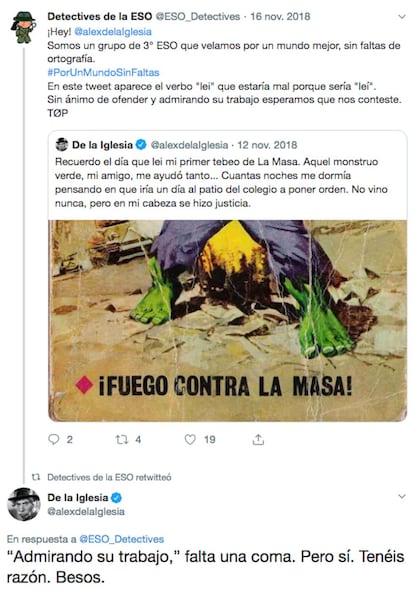Screen dimensions: 414x599
Task: Retweet the Detectives de la ESO tweet
Action: 121,440
